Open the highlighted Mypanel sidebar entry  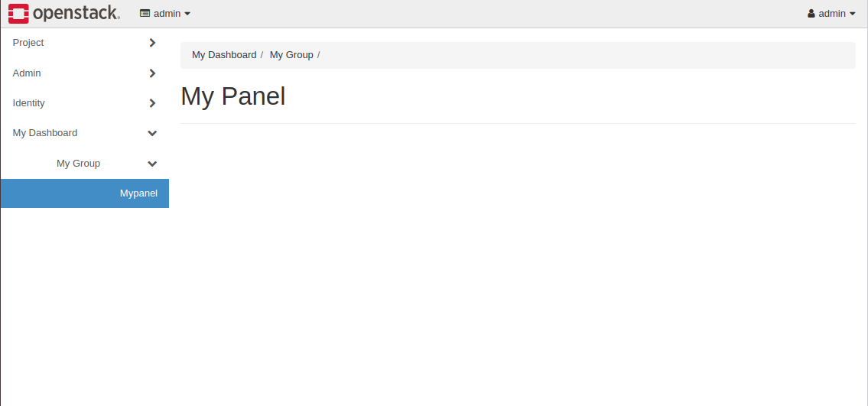138,193
